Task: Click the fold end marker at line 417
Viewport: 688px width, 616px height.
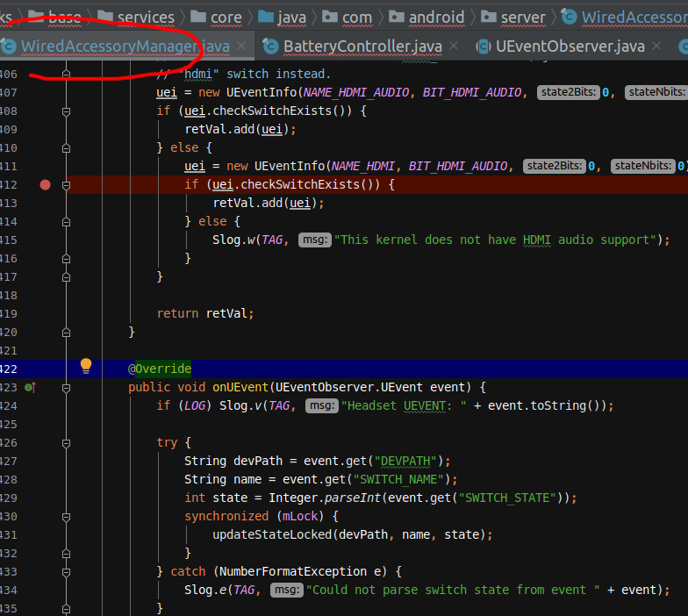Action: click(67, 277)
